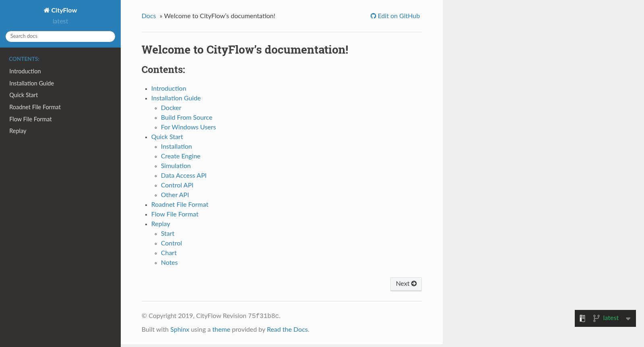Go to the Build From Source link
Viewport: 644px width, 347px height.
(186, 118)
